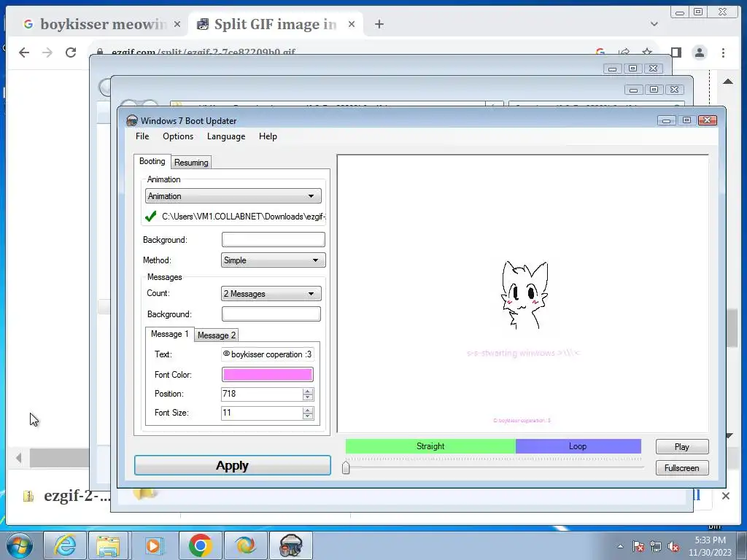Viewport: 747px width, 560px height.
Task: Close the boykisser meowing Chrome tab
Action: click(x=177, y=24)
